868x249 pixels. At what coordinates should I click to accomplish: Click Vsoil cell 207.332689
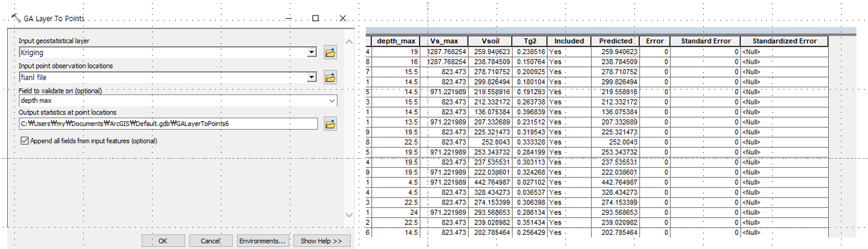coord(490,122)
